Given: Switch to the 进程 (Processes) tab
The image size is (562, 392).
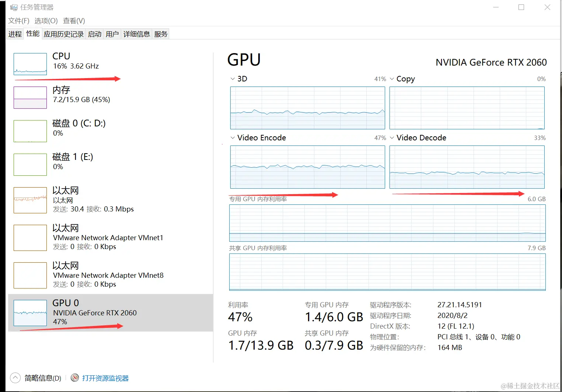Looking at the screenshot, I should [x=15, y=34].
